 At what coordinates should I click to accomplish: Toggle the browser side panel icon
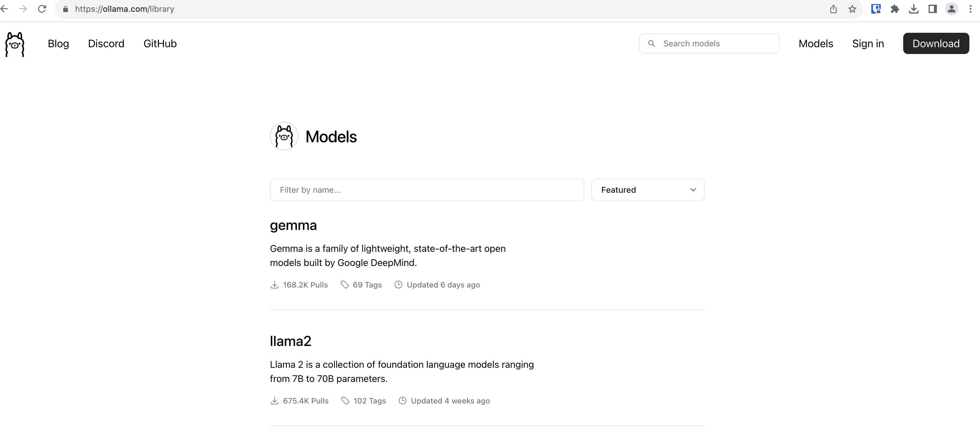tap(932, 9)
